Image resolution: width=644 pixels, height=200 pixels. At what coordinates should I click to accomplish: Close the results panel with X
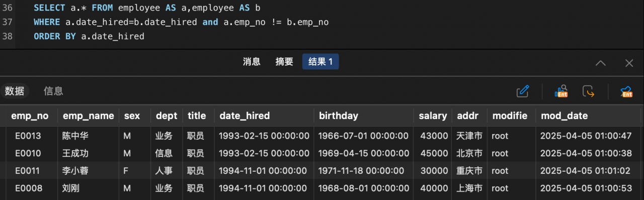629,63
